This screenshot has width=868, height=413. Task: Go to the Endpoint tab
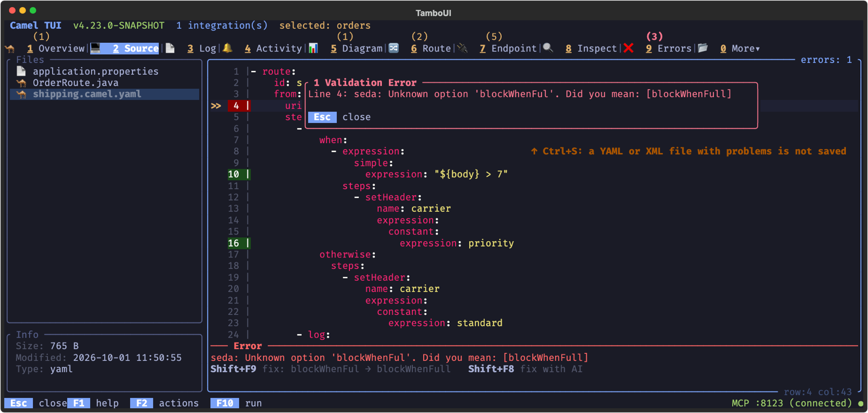[508, 48]
